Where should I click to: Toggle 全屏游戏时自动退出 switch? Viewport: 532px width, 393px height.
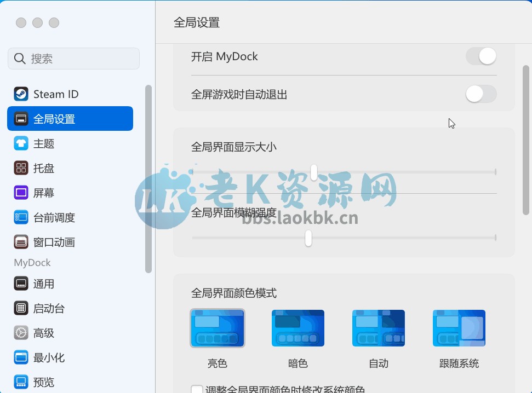(x=481, y=94)
